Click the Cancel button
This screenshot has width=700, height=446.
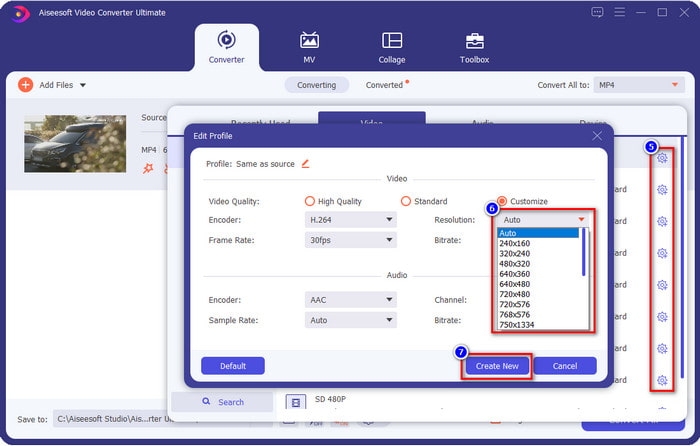click(x=565, y=366)
